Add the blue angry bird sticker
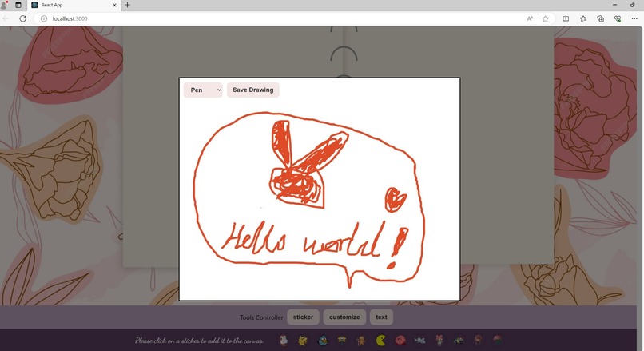 click(x=324, y=341)
